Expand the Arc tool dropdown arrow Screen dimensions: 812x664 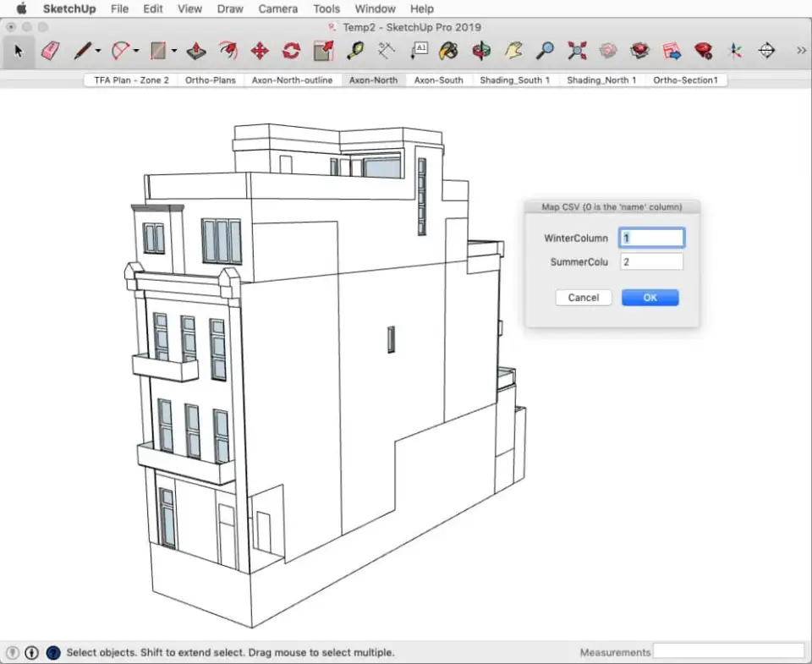pyautogui.click(x=136, y=52)
